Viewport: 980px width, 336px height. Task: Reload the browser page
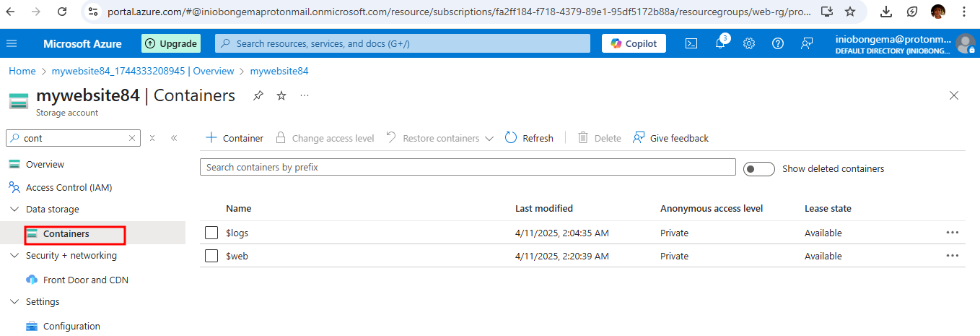coord(62,12)
